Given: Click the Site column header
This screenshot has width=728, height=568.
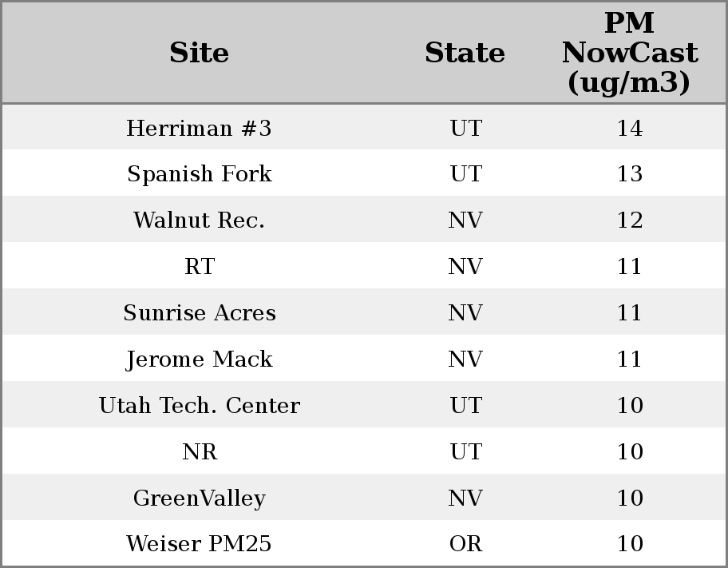Looking at the screenshot, I should pos(200,54).
